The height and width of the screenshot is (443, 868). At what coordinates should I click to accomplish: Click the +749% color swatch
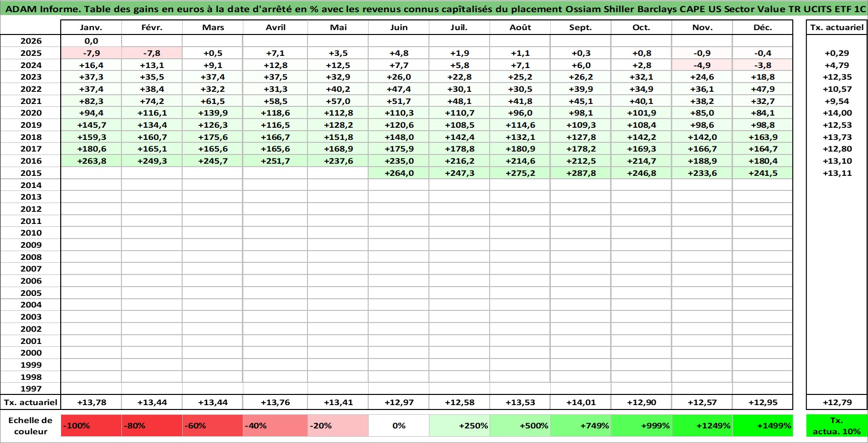tap(581, 426)
